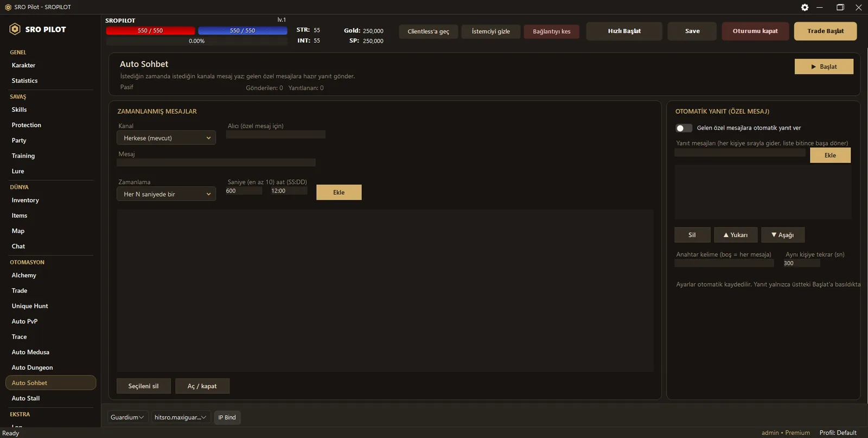Click the Mesaj input field
Image resolution: width=868 pixels, height=438 pixels.
216,162
